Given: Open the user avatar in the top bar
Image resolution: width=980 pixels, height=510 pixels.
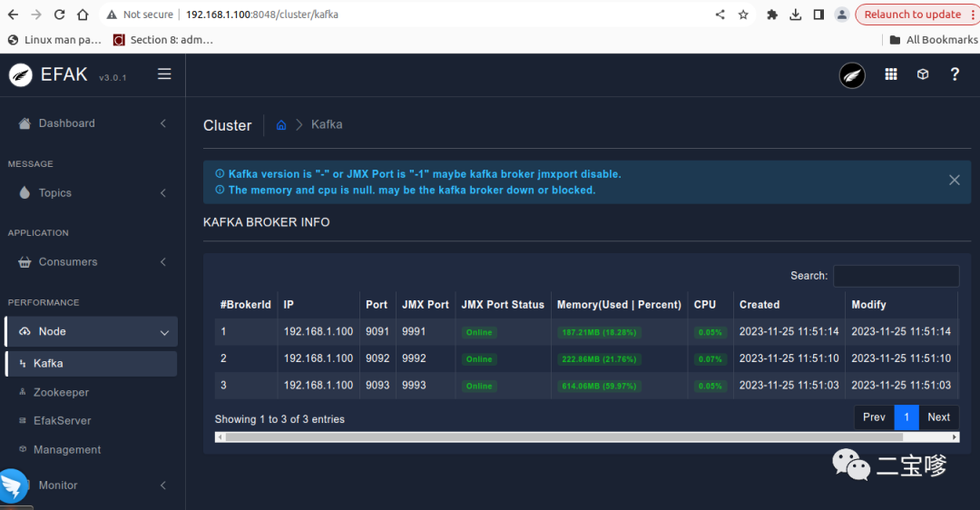Looking at the screenshot, I should click(852, 75).
